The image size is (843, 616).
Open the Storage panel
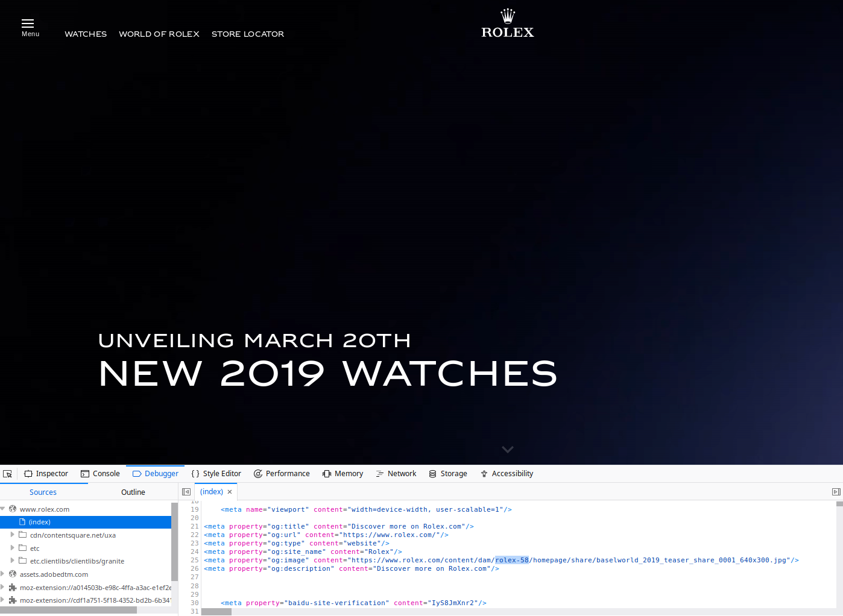coord(448,474)
